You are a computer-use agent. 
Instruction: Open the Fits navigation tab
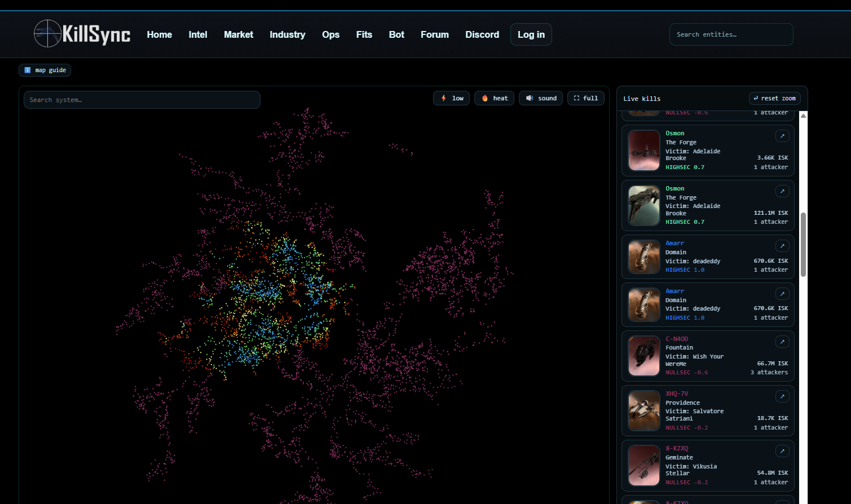click(364, 34)
